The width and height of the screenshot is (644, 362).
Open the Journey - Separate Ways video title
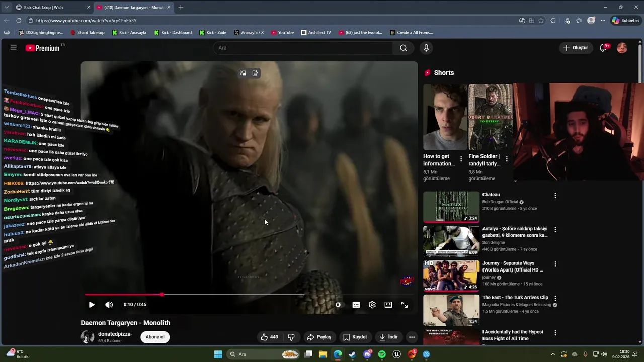click(513, 266)
